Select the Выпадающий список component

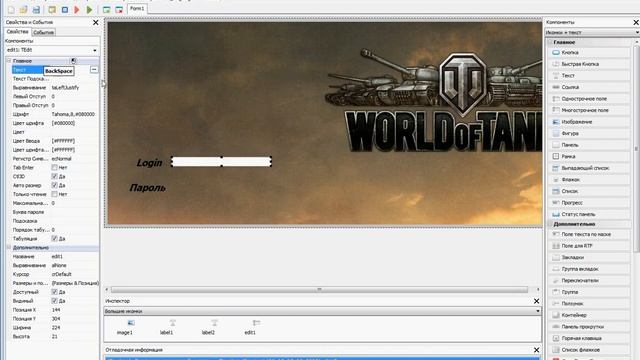tap(589, 168)
